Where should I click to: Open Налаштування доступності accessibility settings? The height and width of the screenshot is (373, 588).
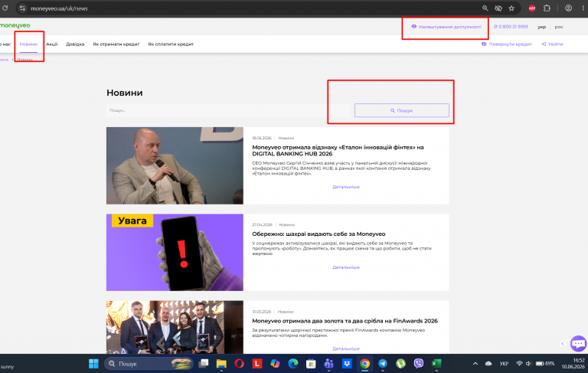click(x=446, y=27)
